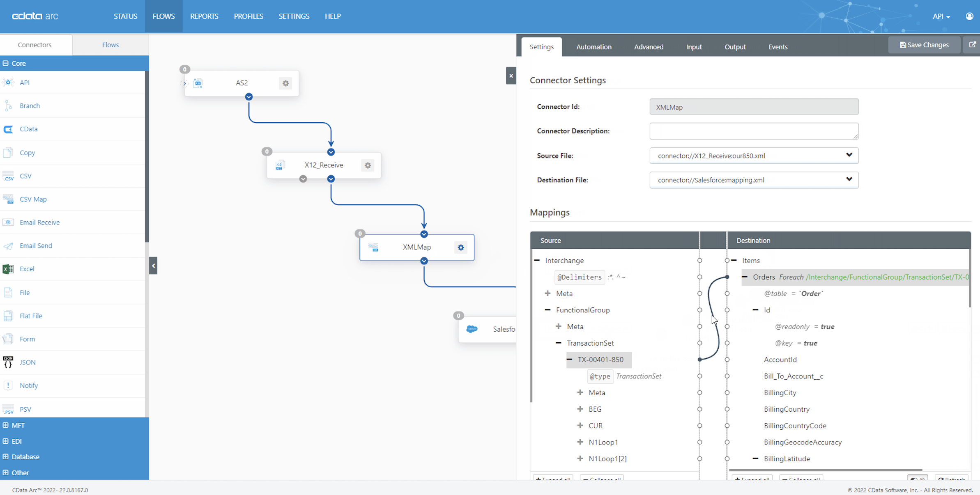Toggle the source node circle for Interchange
Viewport: 980px width, 495px height.
(700, 260)
